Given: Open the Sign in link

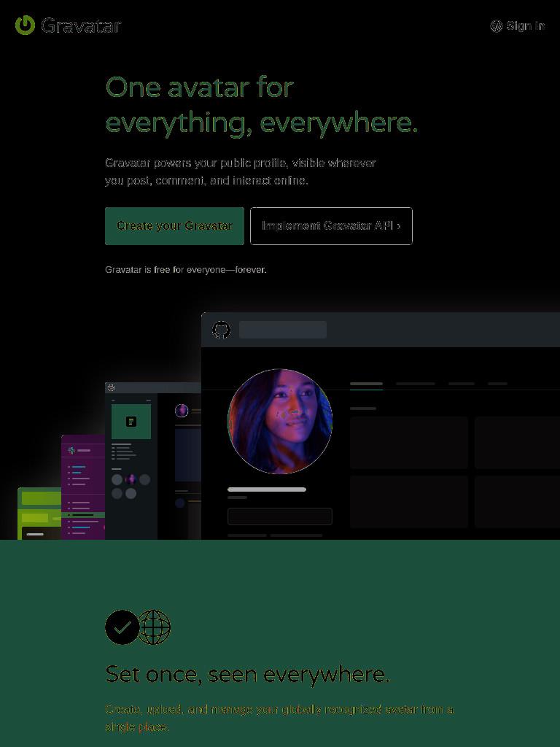Looking at the screenshot, I should pos(525,26).
